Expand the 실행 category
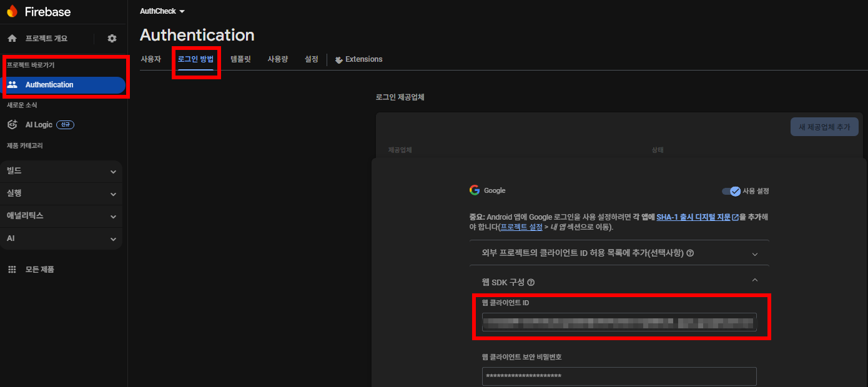The height and width of the screenshot is (387, 868). click(61, 193)
